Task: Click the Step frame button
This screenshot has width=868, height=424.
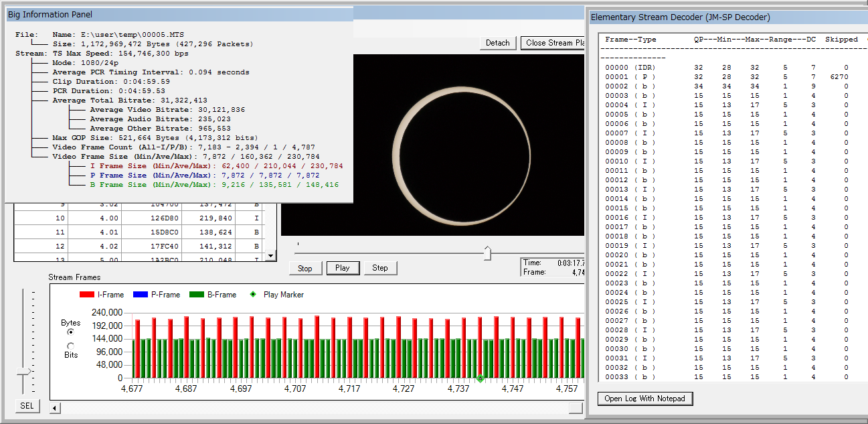Action: click(379, 268)
